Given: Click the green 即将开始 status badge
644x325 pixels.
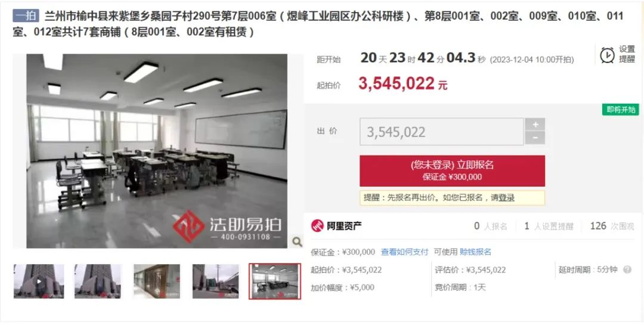Looking at the screenshot, I should [x=621, y=110].
